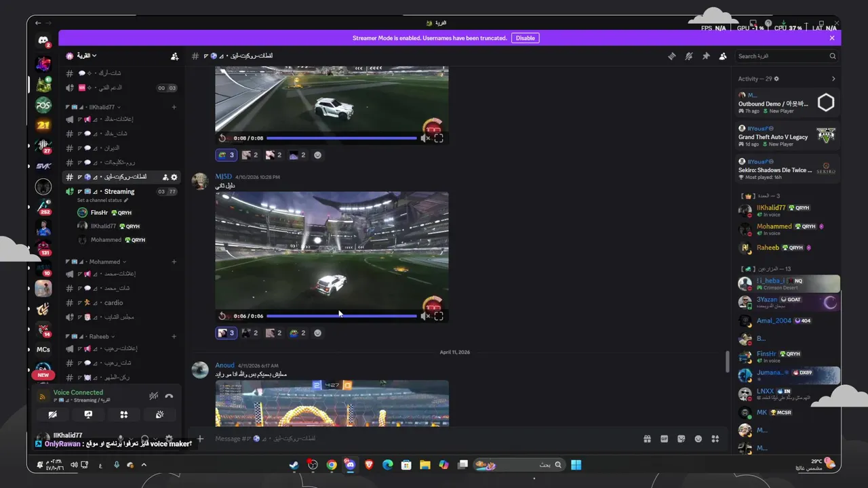Open the sticker picker
Image resolution: width=868 pixels, height=488 pixels.
pyautogui.click(x=682, y=439)
